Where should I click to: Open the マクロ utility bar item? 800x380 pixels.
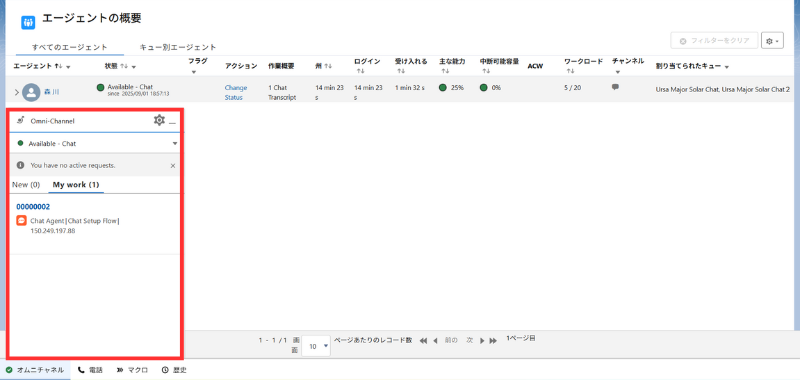(x=132, y=370)
